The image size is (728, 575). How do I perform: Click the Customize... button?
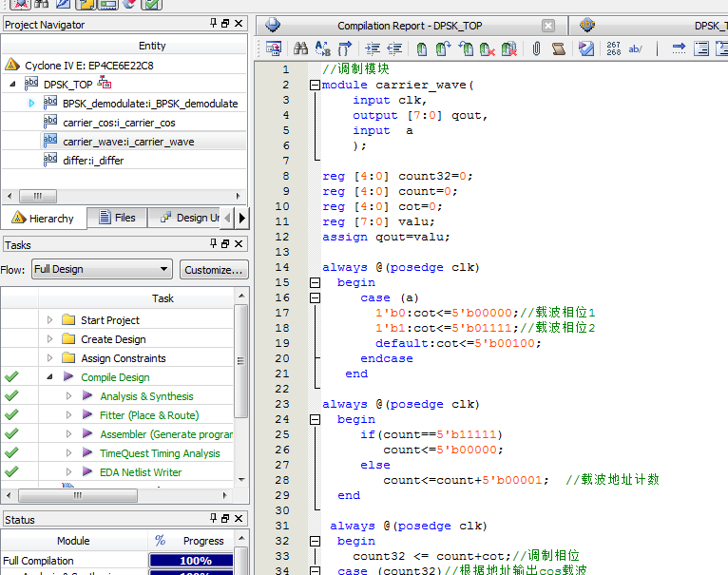click(214, 269)
